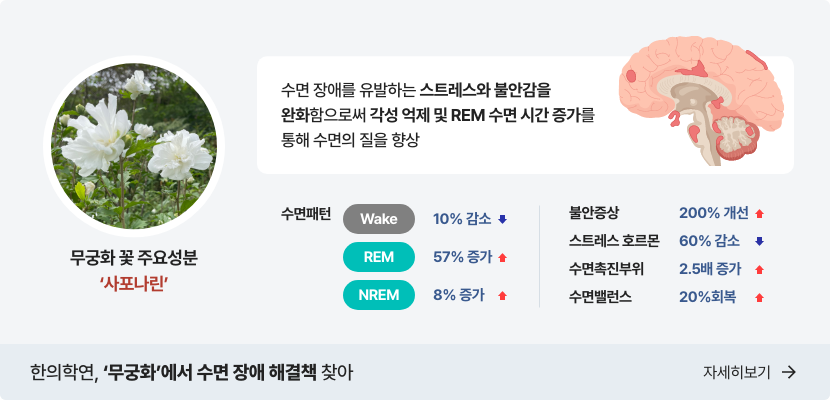Select the gray Wake pill
Image resolution: width=830 pixels, height=400 pixels.
(379, 219)
